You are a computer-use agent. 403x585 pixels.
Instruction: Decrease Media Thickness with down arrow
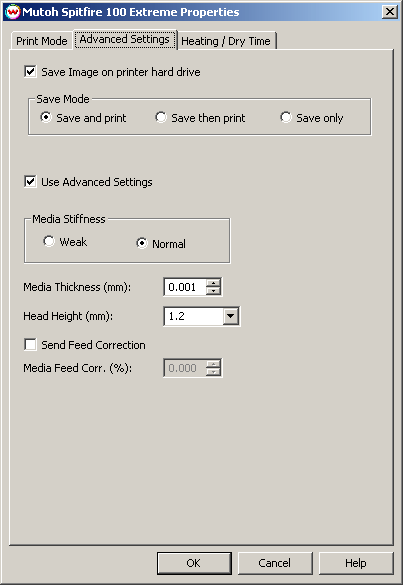(213, 291)
